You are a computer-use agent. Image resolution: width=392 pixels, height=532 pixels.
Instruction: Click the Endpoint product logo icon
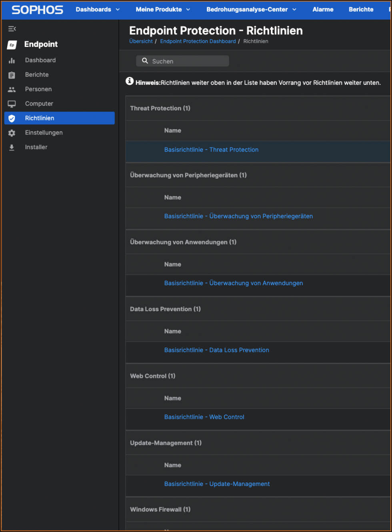(x=12, y=45)
